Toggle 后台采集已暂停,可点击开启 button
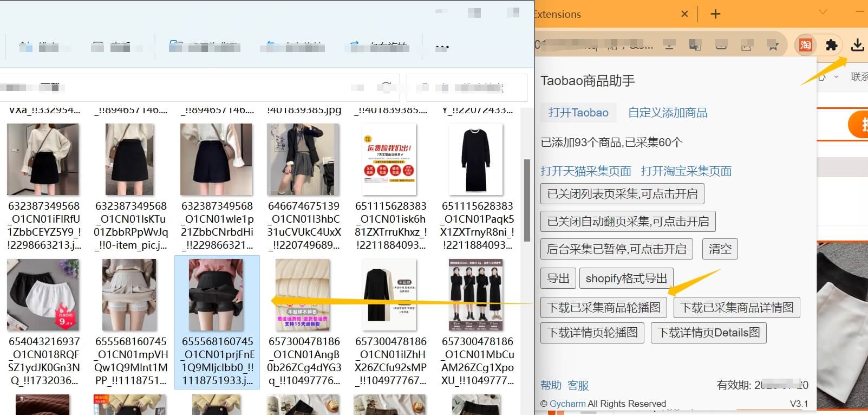 point(617,249)
